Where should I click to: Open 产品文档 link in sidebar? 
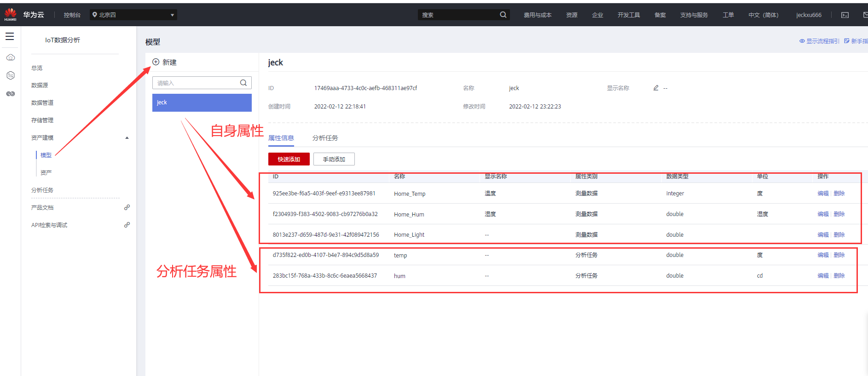[x=42, y=207]
